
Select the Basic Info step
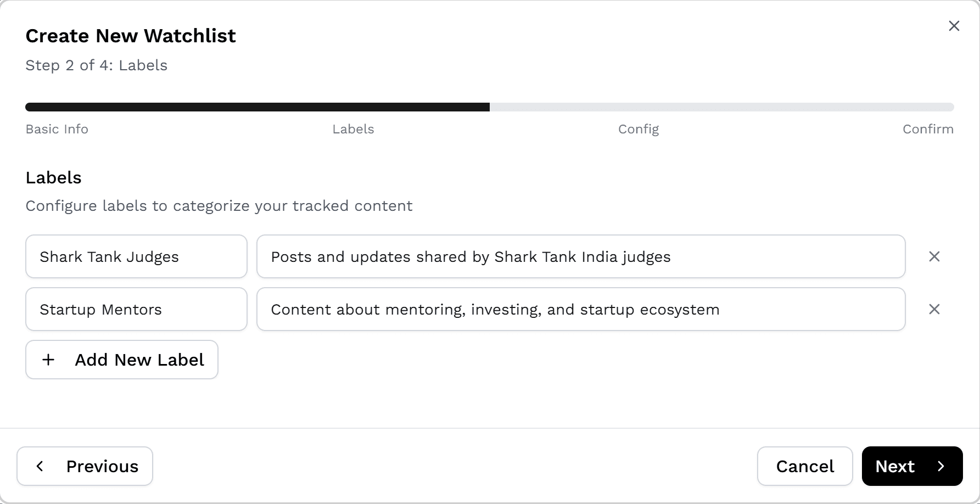pos(57,129)
